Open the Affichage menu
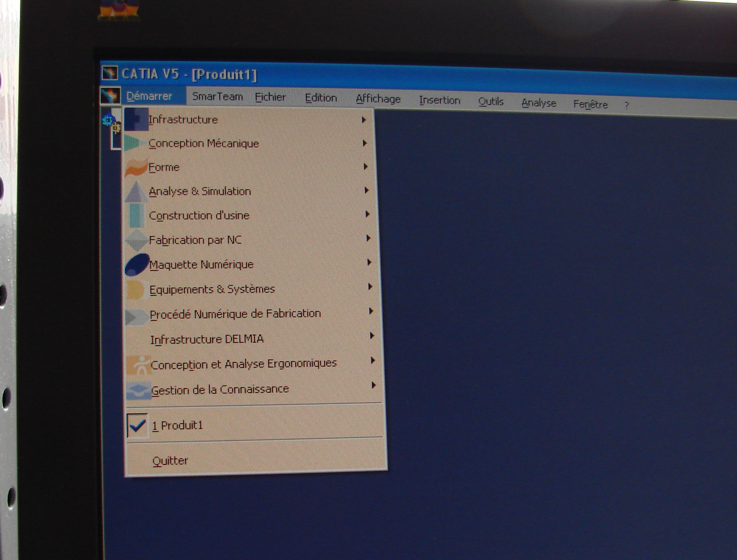This screenshot has height=560, width=737. 378,99
